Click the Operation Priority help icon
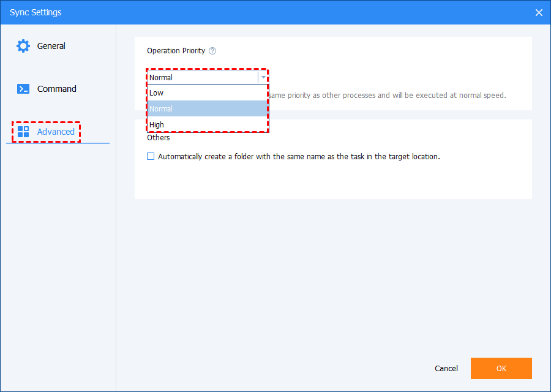 click(x=212, y=51)
